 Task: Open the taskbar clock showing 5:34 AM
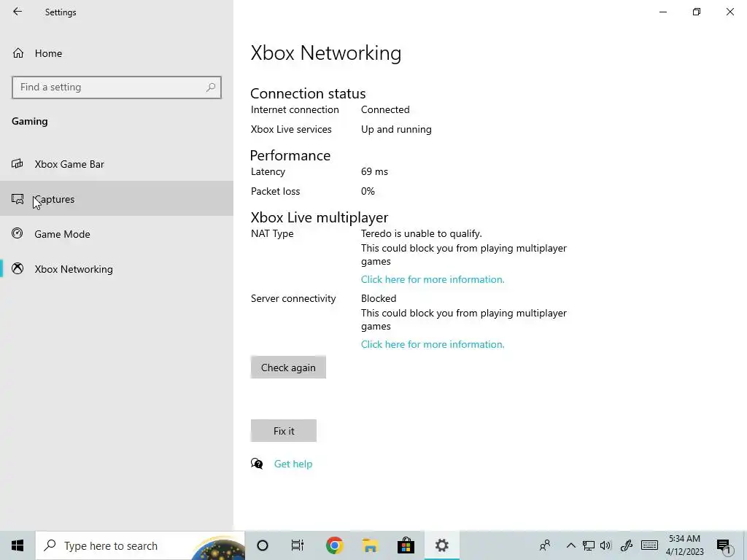pos(684,545)
